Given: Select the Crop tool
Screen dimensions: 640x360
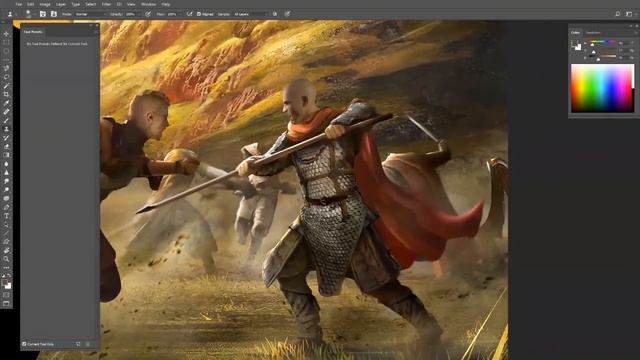Looking at the screenshot, I should coord(6,94).
